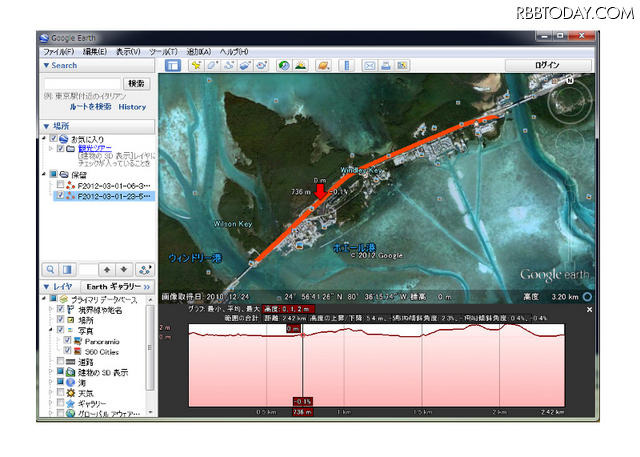Screen dimensions: 640x457
Task: Click the Print toolbar icon
Action: pos(386,65)
